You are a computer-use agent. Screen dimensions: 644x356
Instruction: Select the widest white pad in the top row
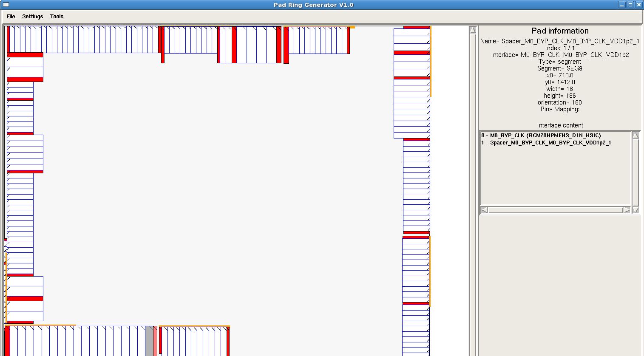click(x=241, y=45)
